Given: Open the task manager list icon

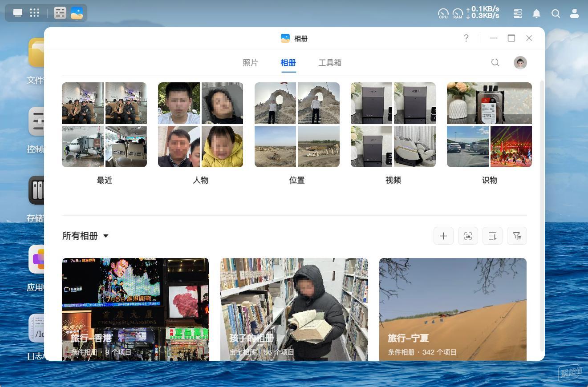Looking at the screenshot, I should (x=518, y=14).
